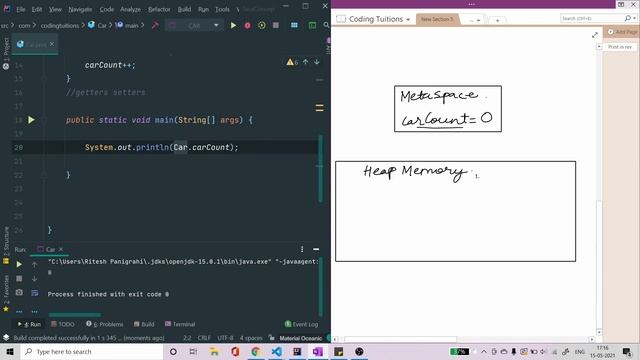This screenshot has width=640, height=360.
Task: Click Add Page in OneNote
Action: (x=623, y=31)
